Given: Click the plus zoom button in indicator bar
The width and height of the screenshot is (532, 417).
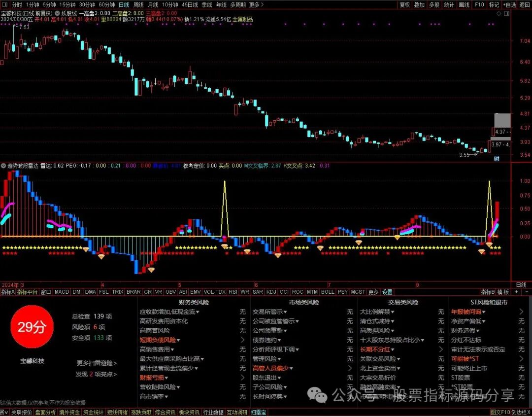Looking at the screenshot, I should (516, 292).
